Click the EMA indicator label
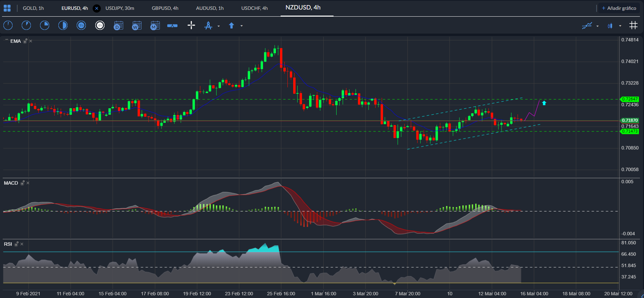The width and height of the screenshot is (644, 298). pos(16,41)
